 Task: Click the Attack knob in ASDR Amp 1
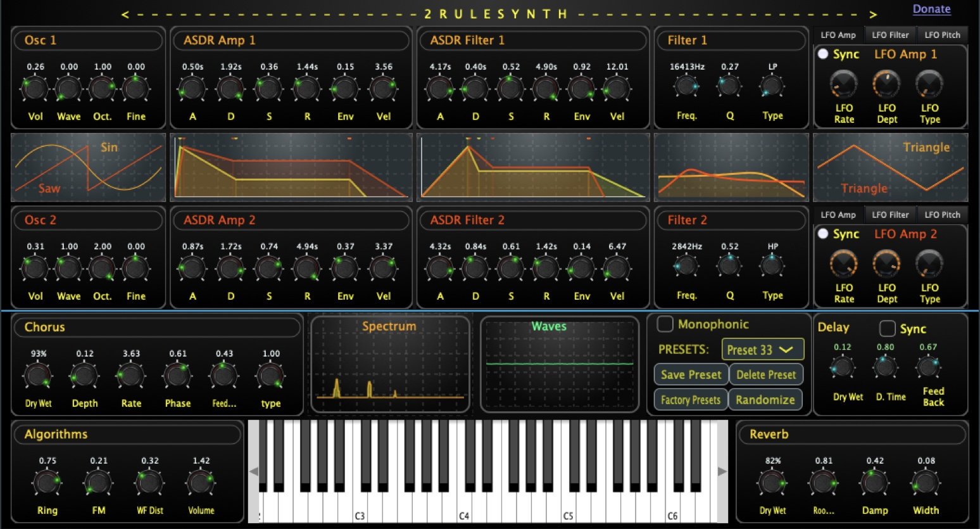point(192,89)
